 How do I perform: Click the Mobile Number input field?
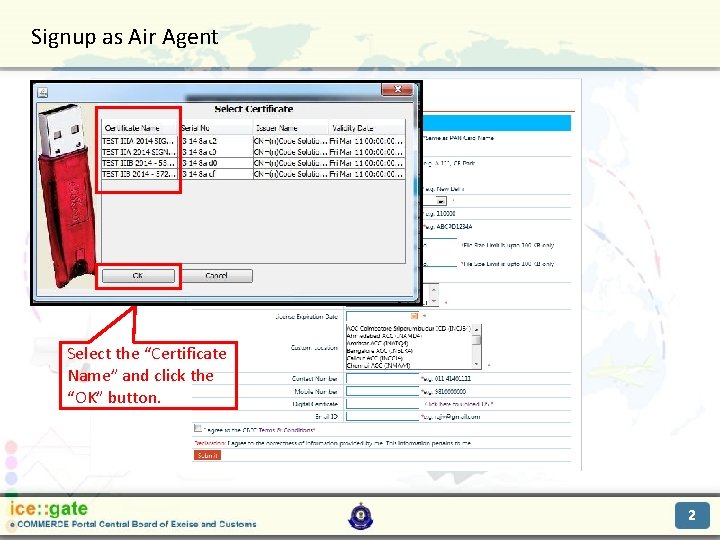382,391
